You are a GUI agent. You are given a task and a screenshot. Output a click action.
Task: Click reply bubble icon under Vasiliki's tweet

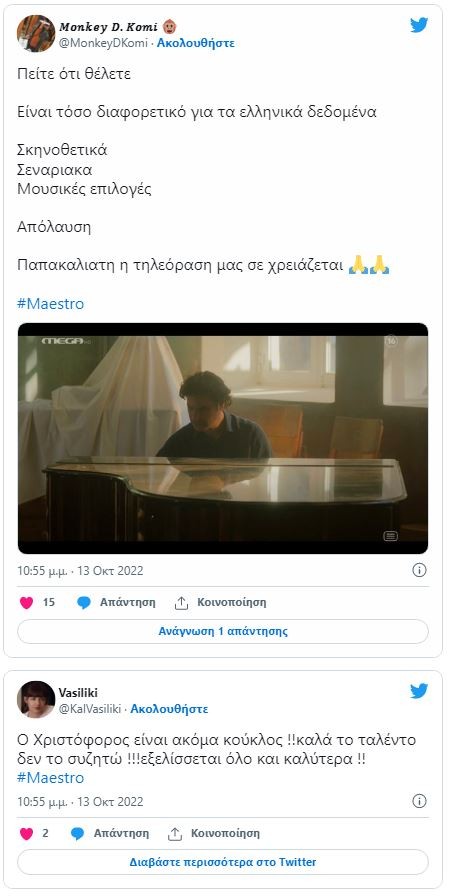pos(78,833)
